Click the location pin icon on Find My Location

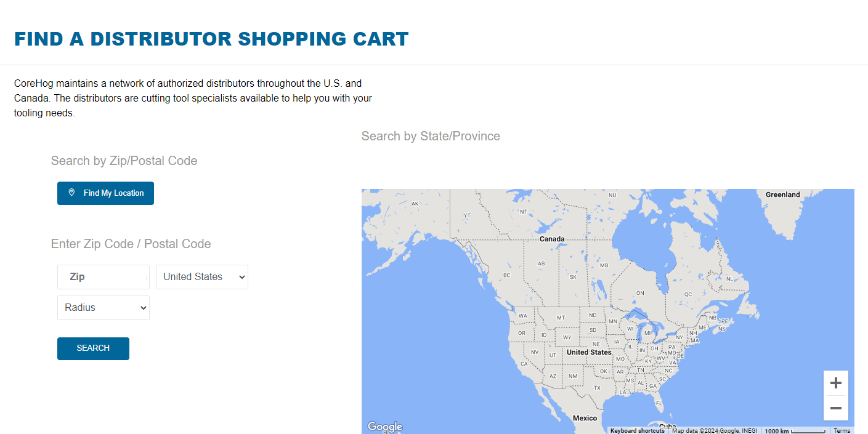tap(72, 193)
